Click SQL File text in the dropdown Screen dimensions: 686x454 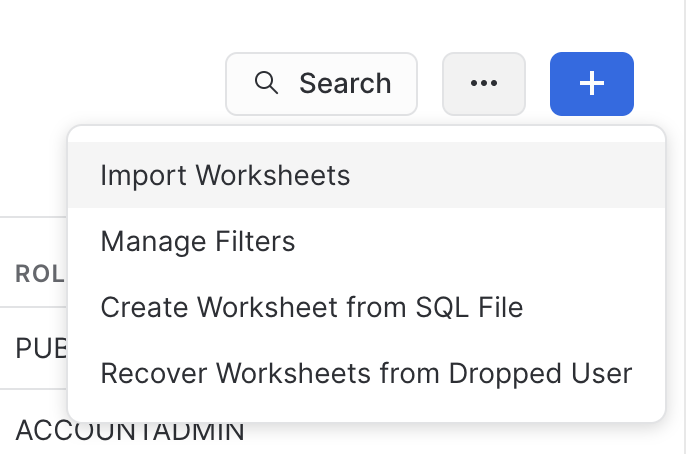click(x=469, y=307)
